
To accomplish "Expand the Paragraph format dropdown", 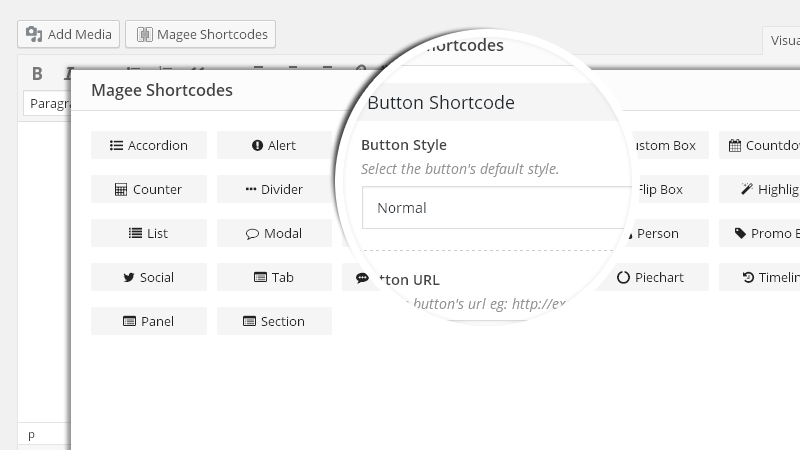I will pos(47,104).
